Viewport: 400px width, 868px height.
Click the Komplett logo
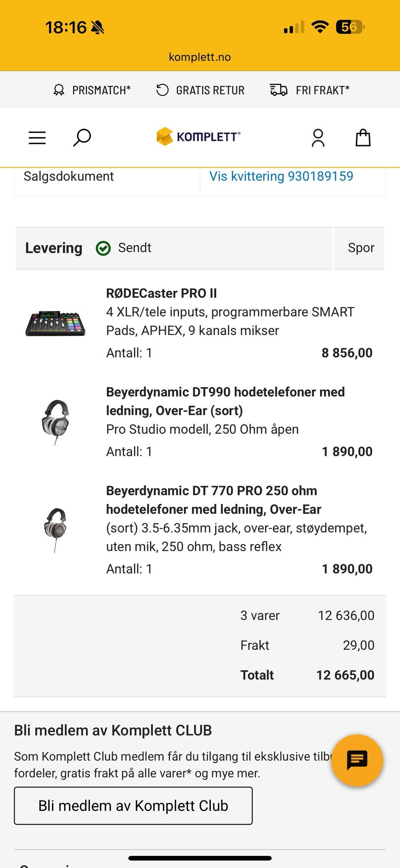click(x=198, y=137)
